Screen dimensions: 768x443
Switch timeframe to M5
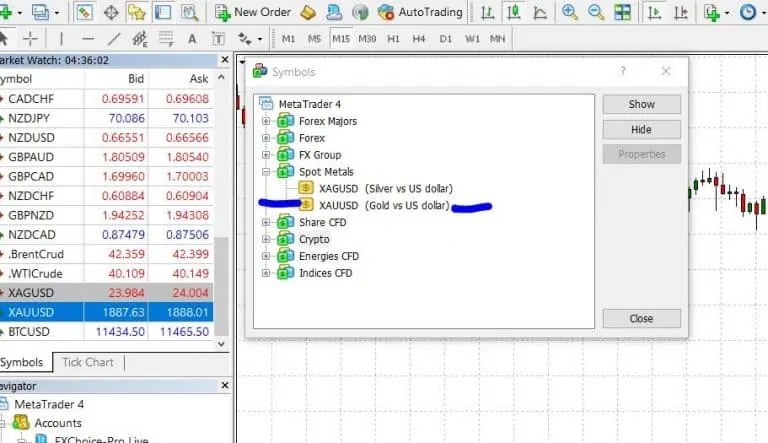[x=314, y=38]
